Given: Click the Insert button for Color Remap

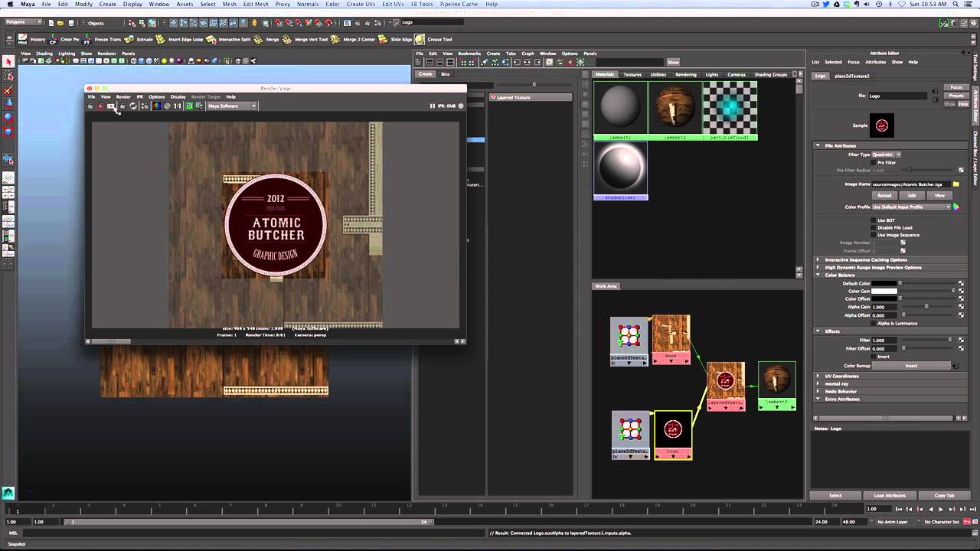Looking at the screenshot, I should click(911, 366).
